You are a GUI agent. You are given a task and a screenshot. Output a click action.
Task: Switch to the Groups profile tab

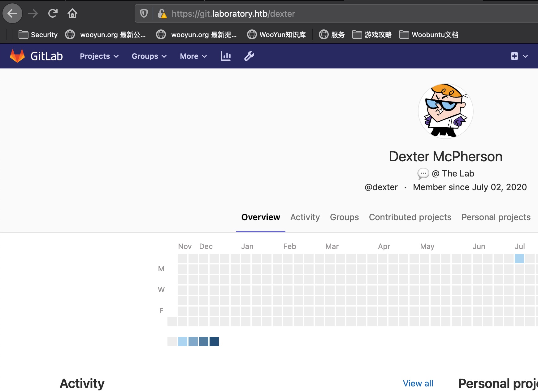(344, 217)
